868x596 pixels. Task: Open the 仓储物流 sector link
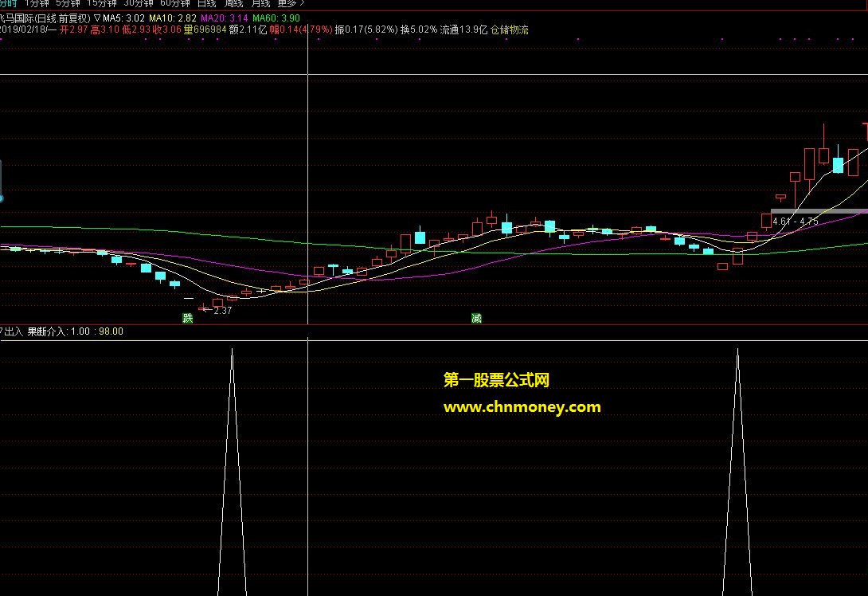[x=510, y=29]
